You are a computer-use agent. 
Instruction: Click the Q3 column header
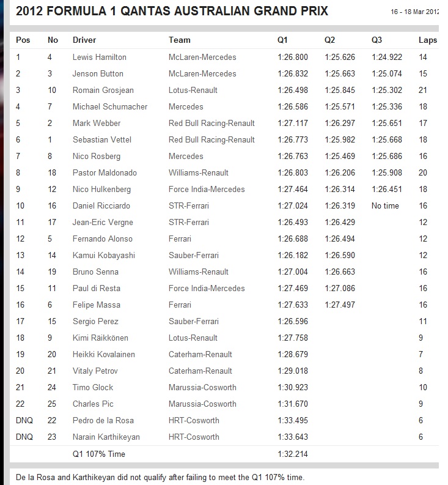(376, 40)
